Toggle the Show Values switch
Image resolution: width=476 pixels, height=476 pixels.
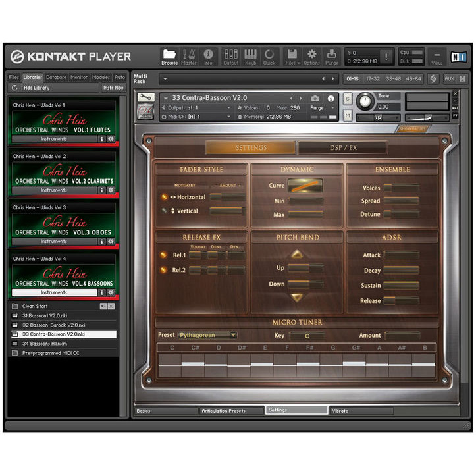(x=412, y=129)
